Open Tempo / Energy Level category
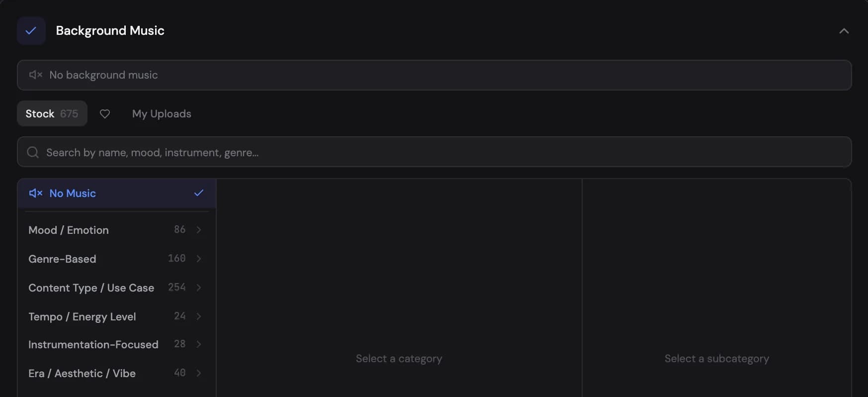The image size is (868, 397). coord(117,316)
